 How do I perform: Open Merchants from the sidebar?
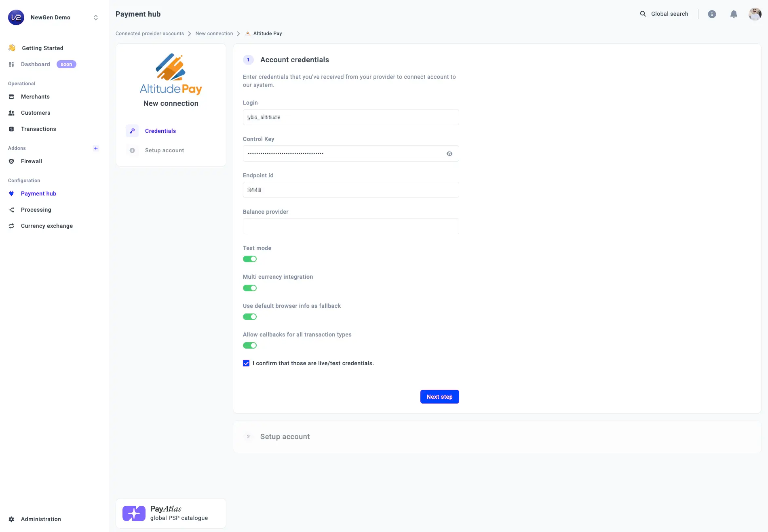tap(35, 97)
